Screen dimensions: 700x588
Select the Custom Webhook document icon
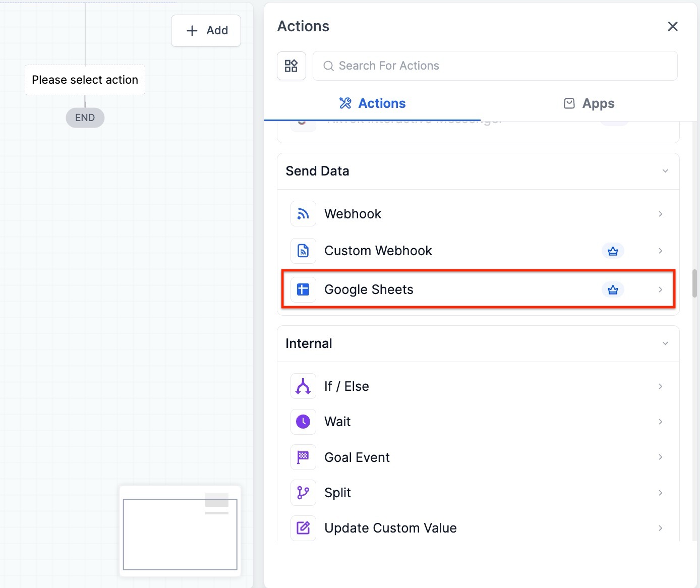[x=303, y=251]
